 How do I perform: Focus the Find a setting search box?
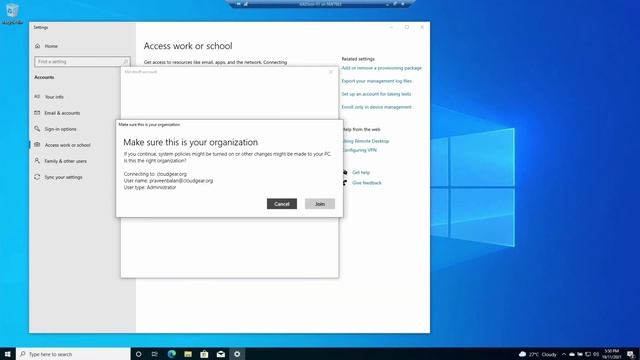(82, 62)
